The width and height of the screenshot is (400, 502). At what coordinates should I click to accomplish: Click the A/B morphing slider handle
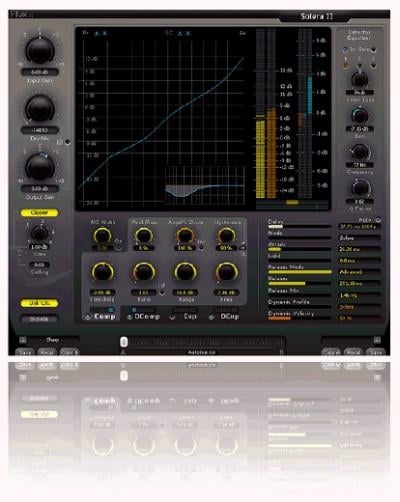pyautogui.click(x=124, y=342)
